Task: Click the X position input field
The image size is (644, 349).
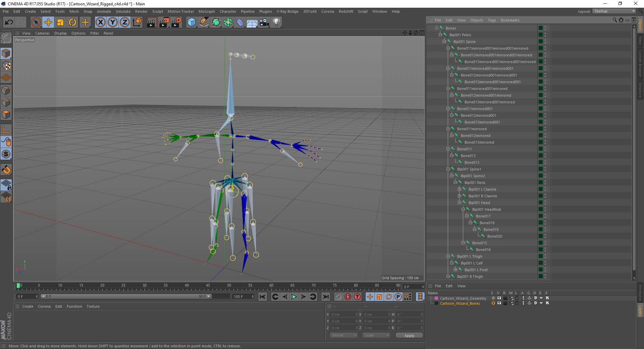Action: coord(344,314)
